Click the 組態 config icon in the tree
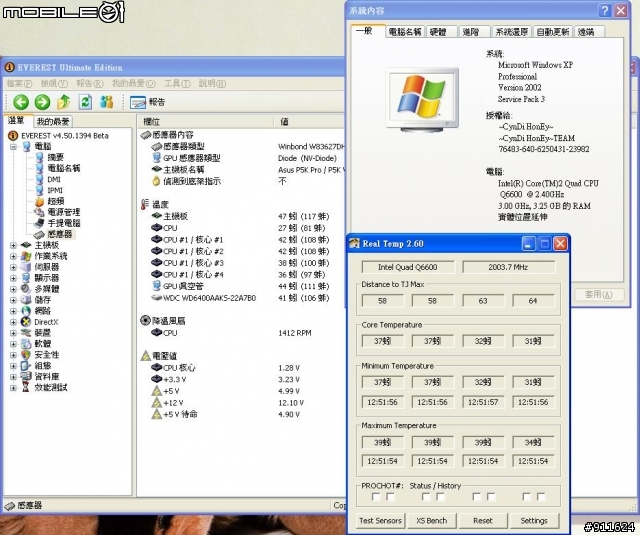 pos(26,366)
